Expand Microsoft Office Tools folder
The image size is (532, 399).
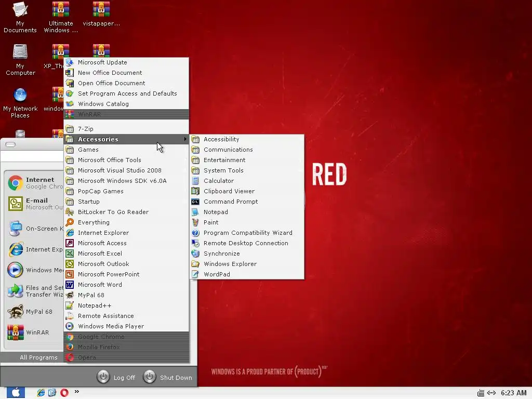tap(126, 160)
